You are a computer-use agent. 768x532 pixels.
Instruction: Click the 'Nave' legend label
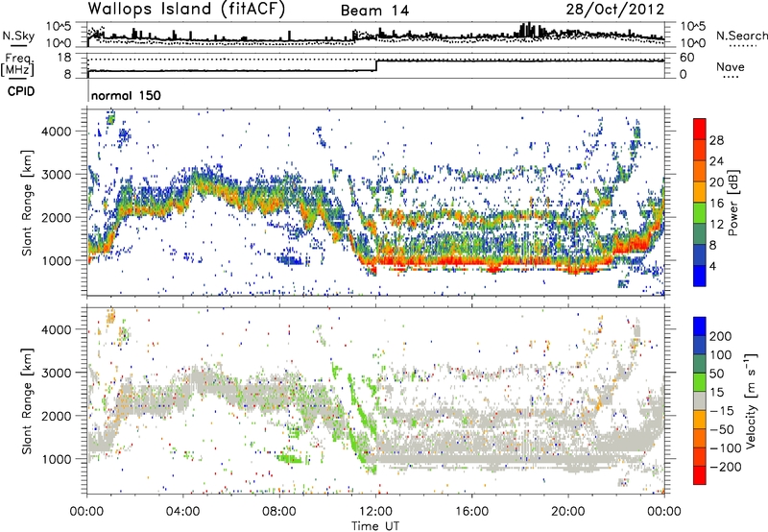coord(731,66)
